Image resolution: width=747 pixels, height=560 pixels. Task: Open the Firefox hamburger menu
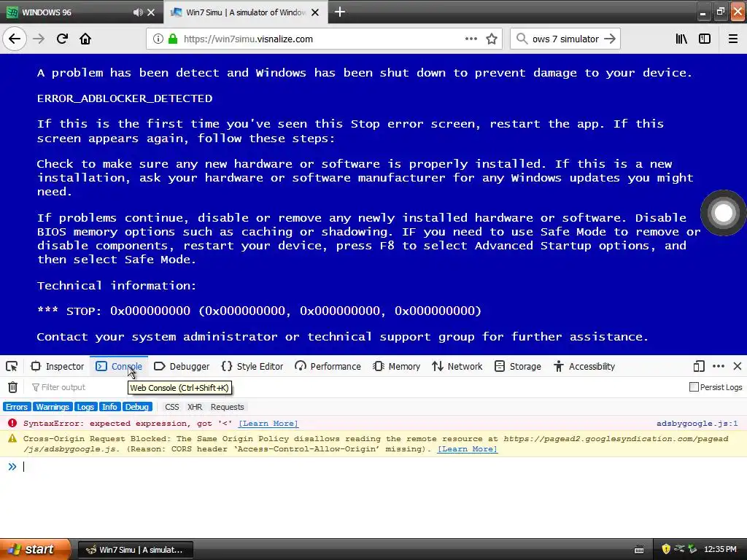point(732,39)
